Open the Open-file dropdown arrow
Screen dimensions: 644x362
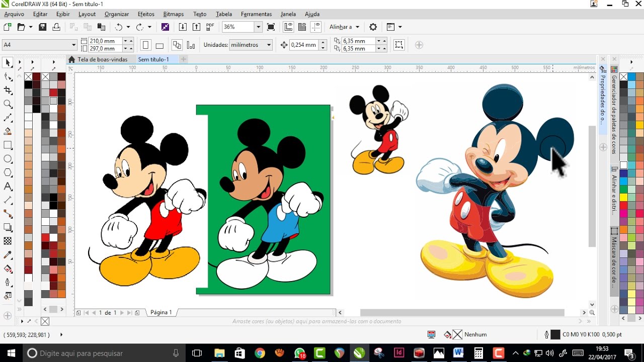31,27
